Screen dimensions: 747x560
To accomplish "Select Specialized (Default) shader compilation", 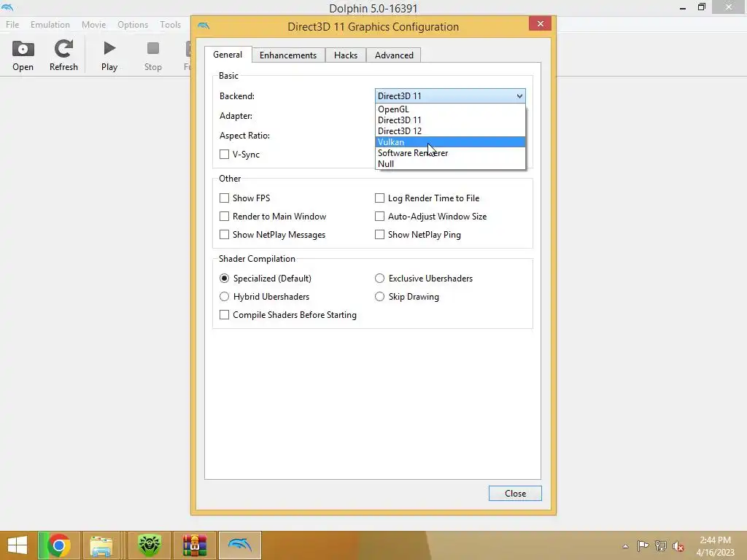I will tap(224, 278).
